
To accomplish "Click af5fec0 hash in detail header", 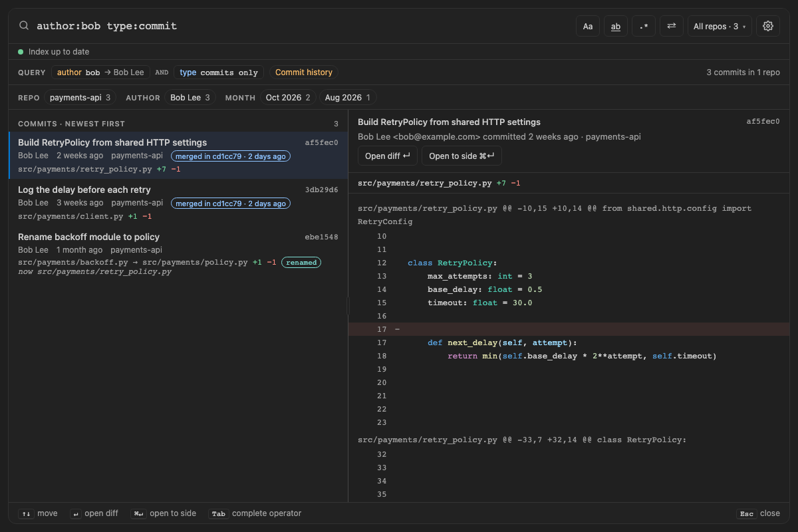I will [763, 122].
